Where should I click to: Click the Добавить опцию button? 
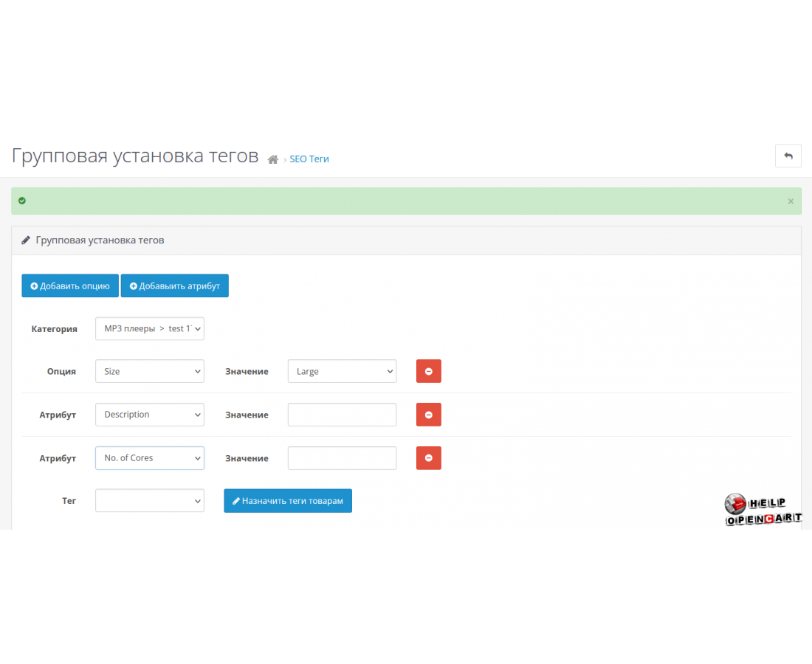(x=70, y=286)
